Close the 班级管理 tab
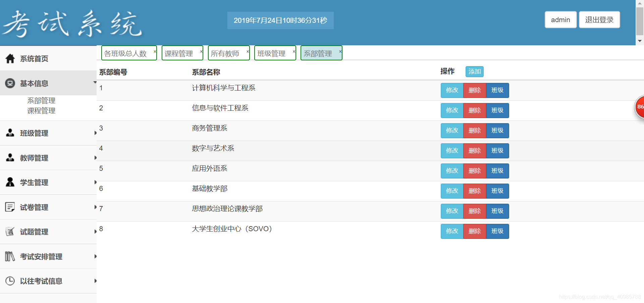The height and width of the screenshot is (303, 644). (294, 51)
